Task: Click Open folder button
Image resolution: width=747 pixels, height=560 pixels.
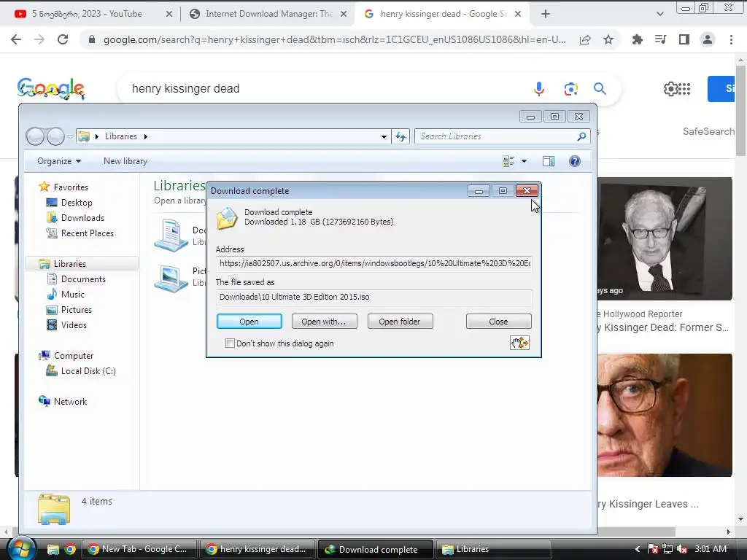Action: tap(400, 322)
